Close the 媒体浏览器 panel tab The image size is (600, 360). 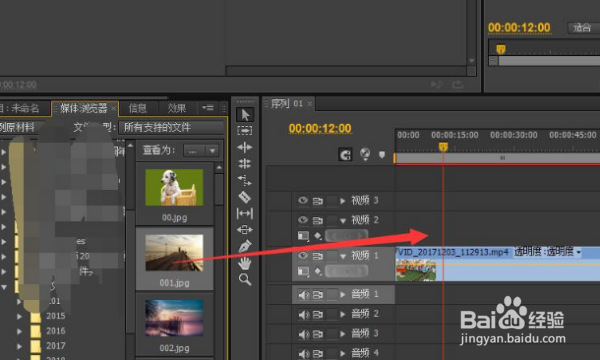click(x=114, y=109)
